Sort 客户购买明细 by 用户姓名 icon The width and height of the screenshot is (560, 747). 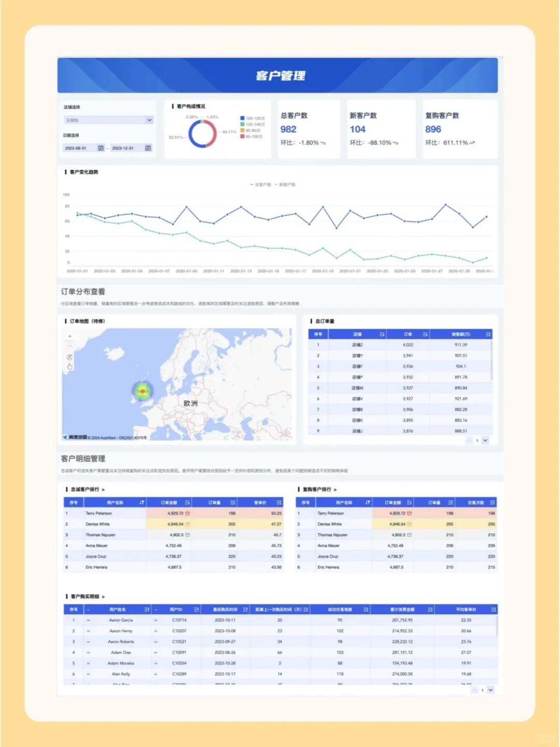[x=147, y=610]
